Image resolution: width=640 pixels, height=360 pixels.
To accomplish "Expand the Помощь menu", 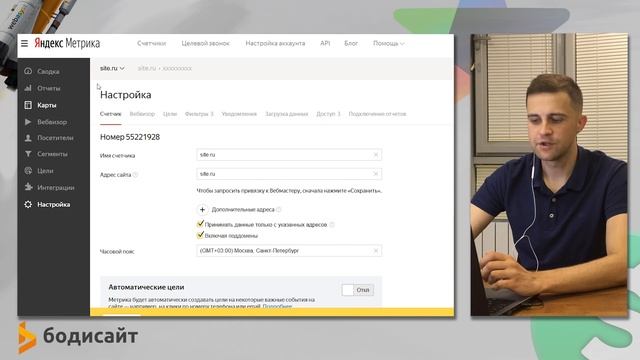I will [x=389, y=43].
